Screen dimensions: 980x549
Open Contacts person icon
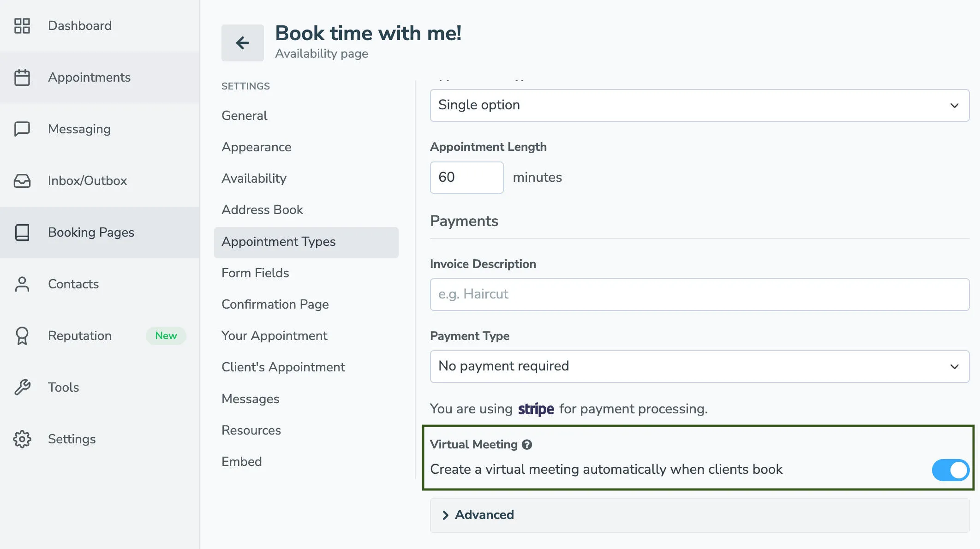22,284
